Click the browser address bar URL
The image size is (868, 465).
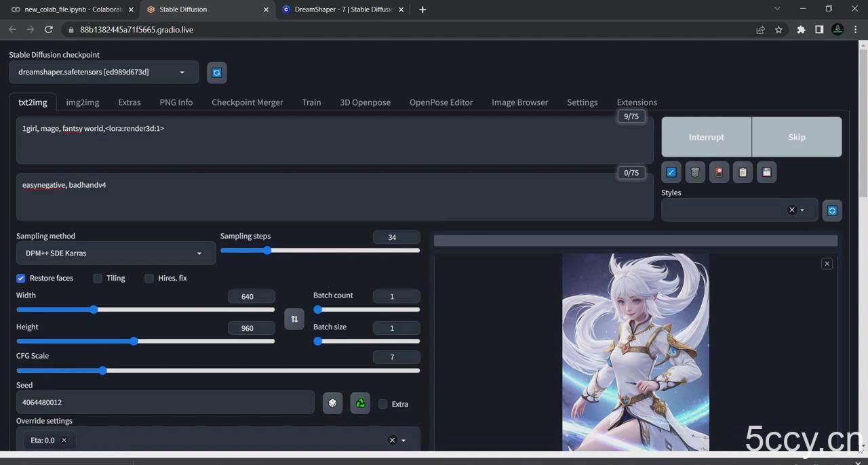[x=136, y=30]
